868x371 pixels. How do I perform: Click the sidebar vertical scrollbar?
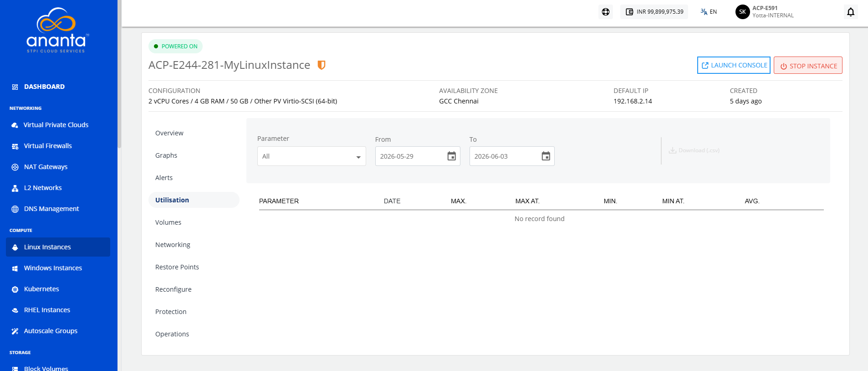pos(119,74)
